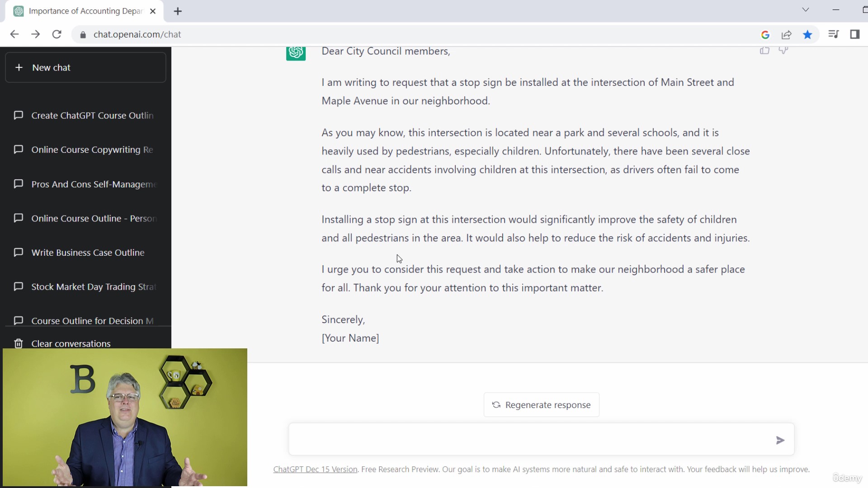Open media controls icon in toolbar

click(834, 34)
